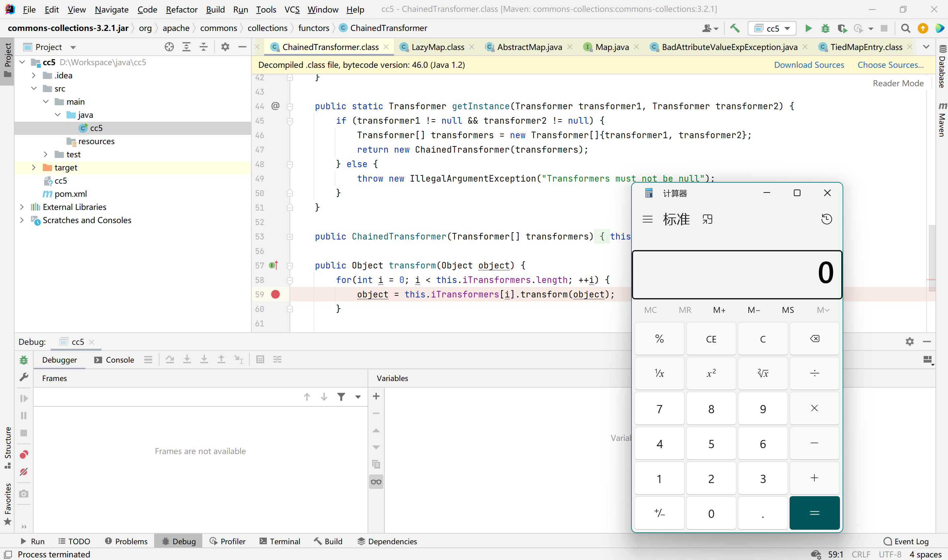The height and width of the screenshot is (560, 948).
Task: Click View Breakpoints icon in debug sidebar
Action: 24,455
